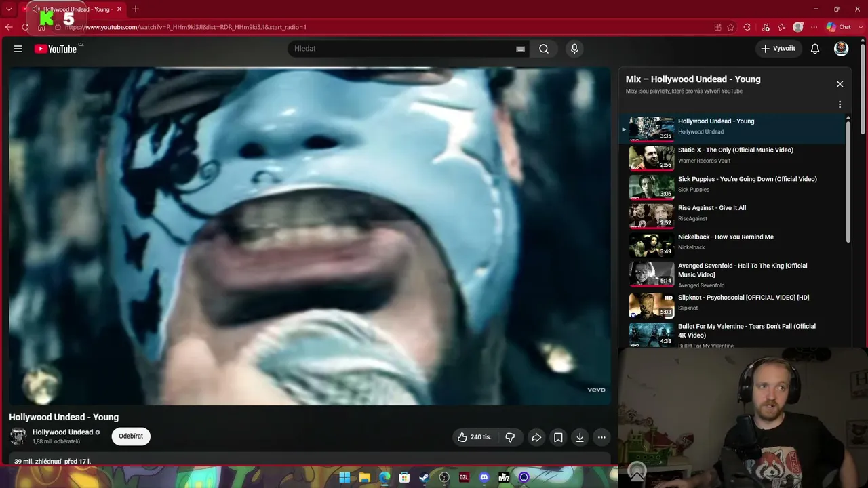Like the video with 240 tis. likes
This screenshot has width=868, height=488.
tap(474, 437)
